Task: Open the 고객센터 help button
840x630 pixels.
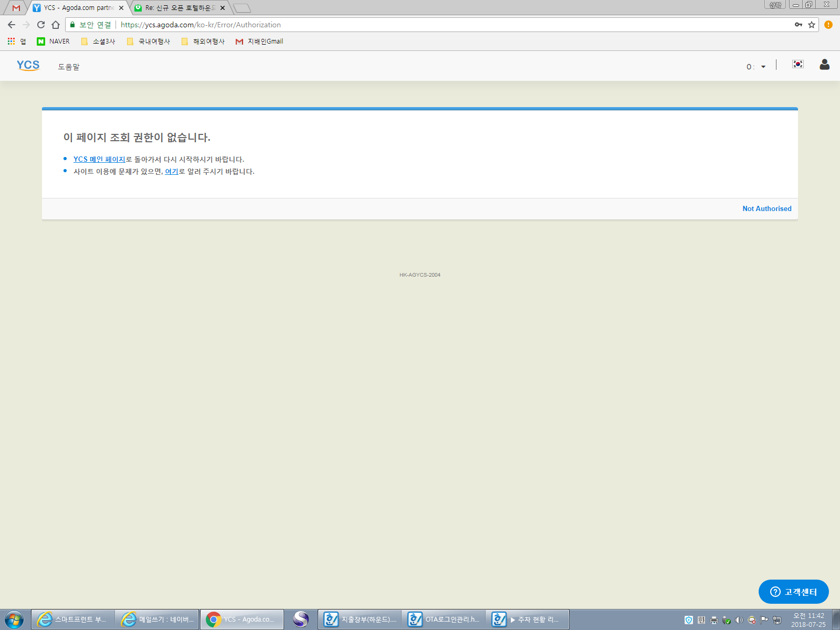Action: point(794,592)
